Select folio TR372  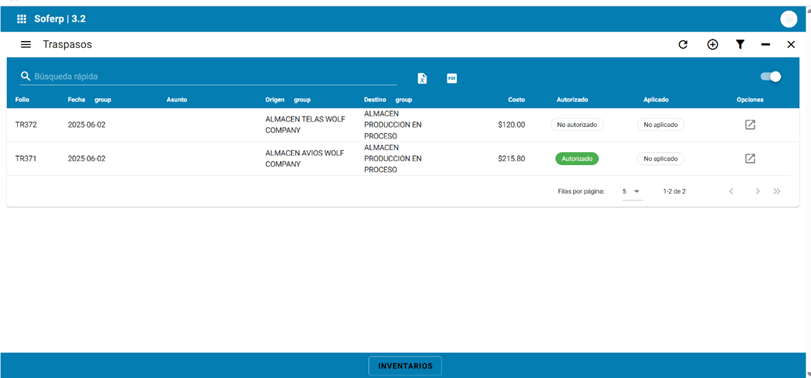pyautogui.click(x=26, y=125)
